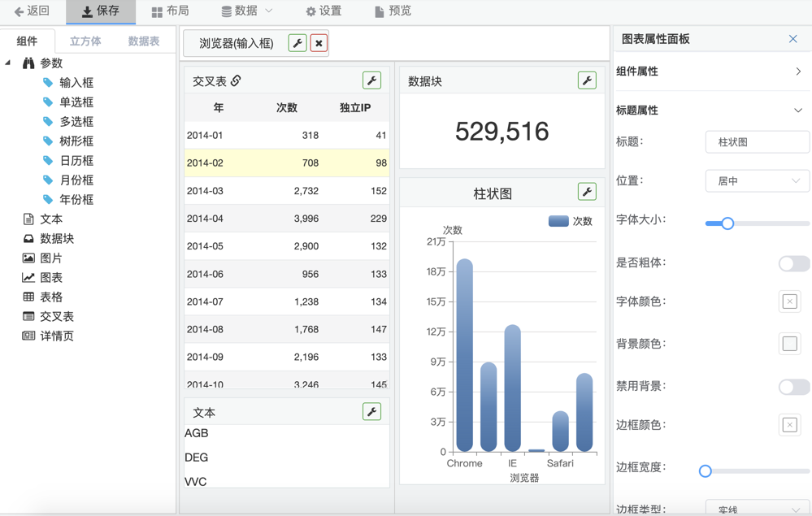Click the binoculars icon beside 参数
The width and height of the screenshot is (812, 516).
point(28,63)
